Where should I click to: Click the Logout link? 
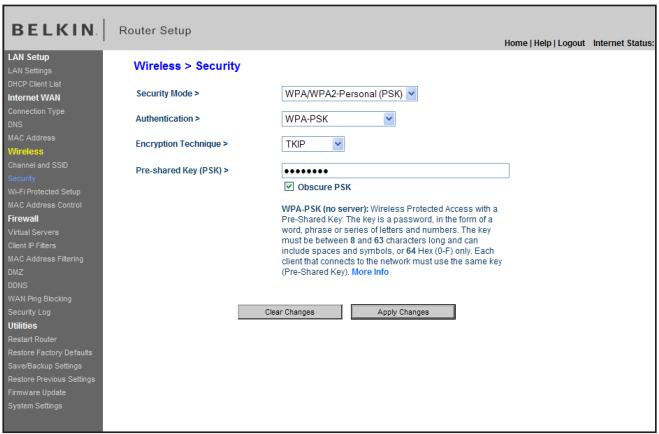pyautogui.click(x=571, y=43)
